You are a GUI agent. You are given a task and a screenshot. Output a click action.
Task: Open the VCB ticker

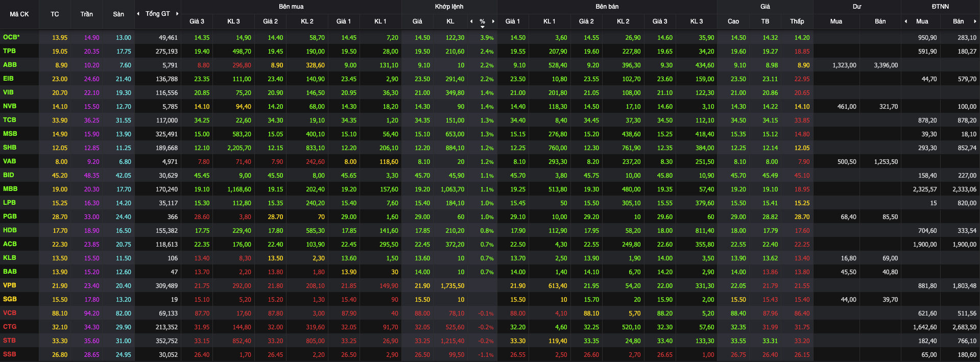click(x=10, y=313)
